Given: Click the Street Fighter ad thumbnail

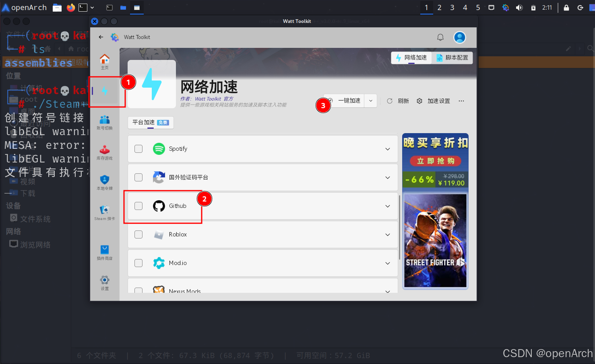Looking at the screenshot, I should click(435, 241).
